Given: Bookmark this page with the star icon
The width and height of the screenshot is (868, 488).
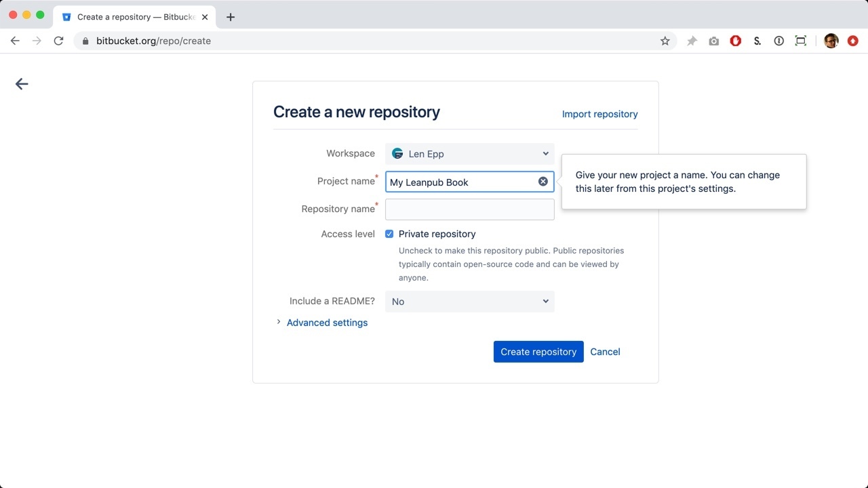Looking at the screenshot, I should pos(665,41).
